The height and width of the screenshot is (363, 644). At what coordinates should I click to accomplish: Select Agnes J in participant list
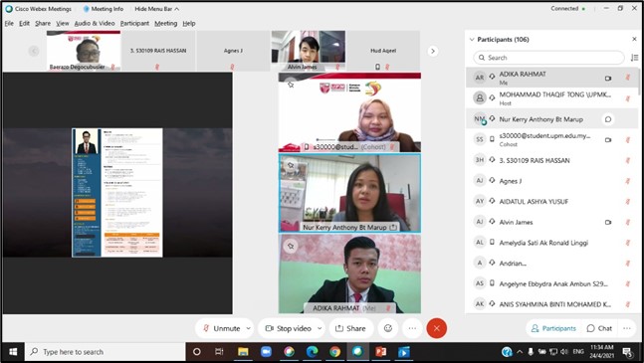(551, 181)
